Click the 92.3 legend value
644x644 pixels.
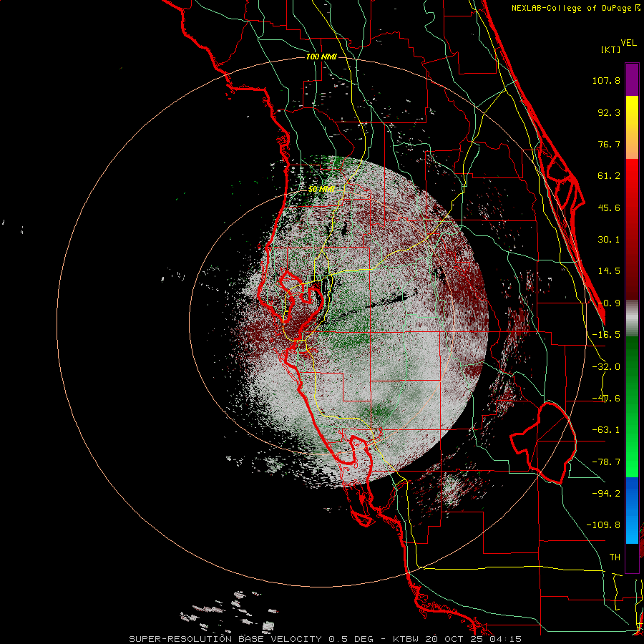(x=609, y=112)
